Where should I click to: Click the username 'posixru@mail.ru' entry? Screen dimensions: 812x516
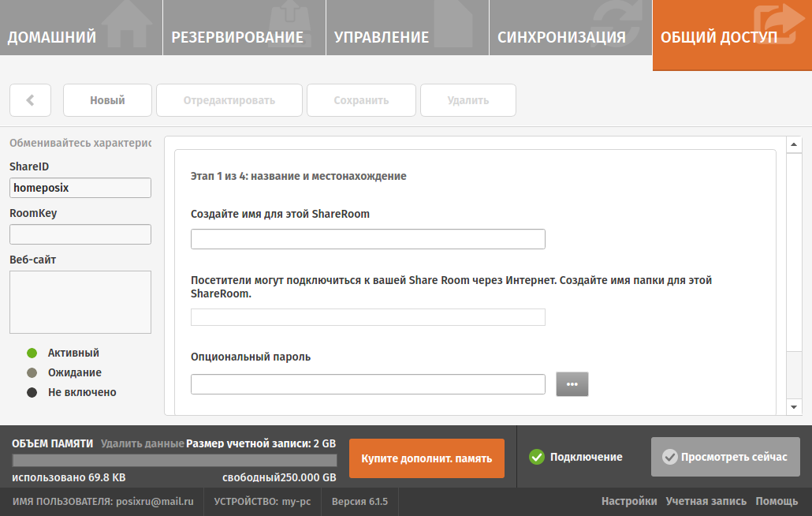click(x=103, y=502)
